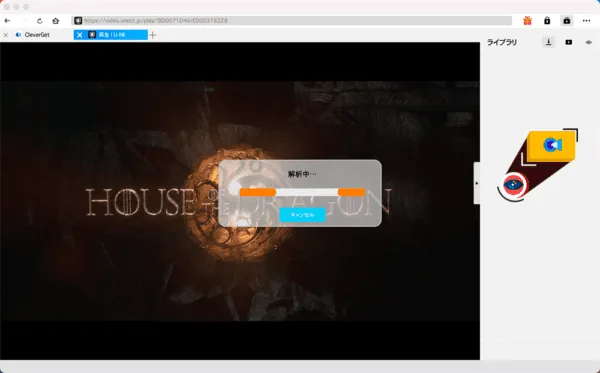Screen dimensions: 600x373
Task: Close the CleverGet tab
Action: [6, 35]
